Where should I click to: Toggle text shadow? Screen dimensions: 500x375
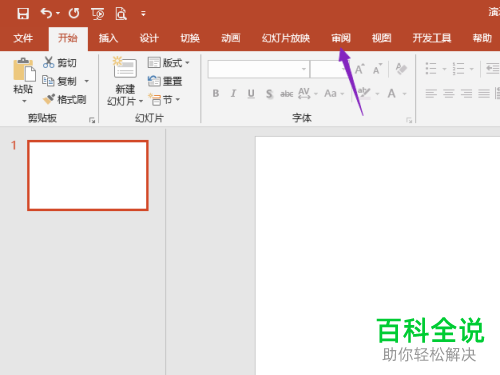coord(269,94)
